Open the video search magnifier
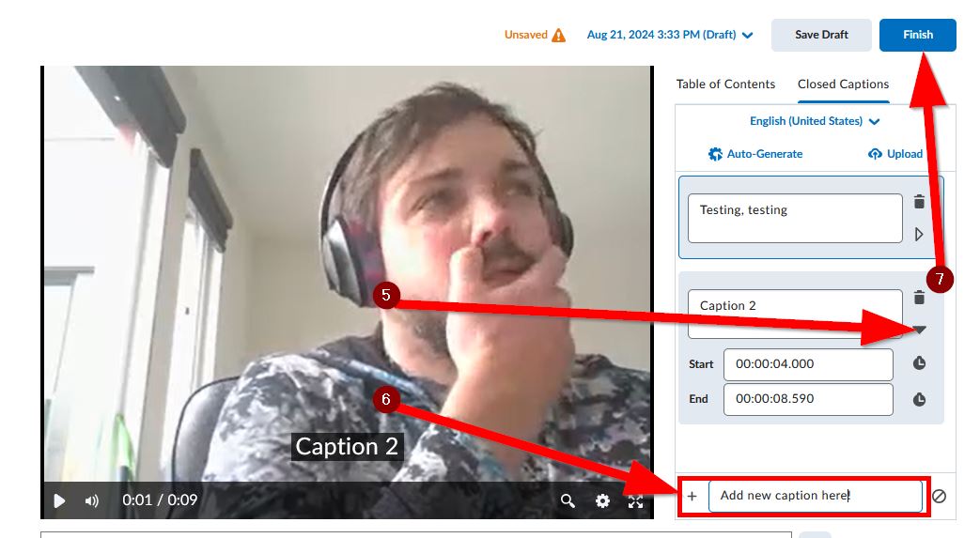 point(568,500)
